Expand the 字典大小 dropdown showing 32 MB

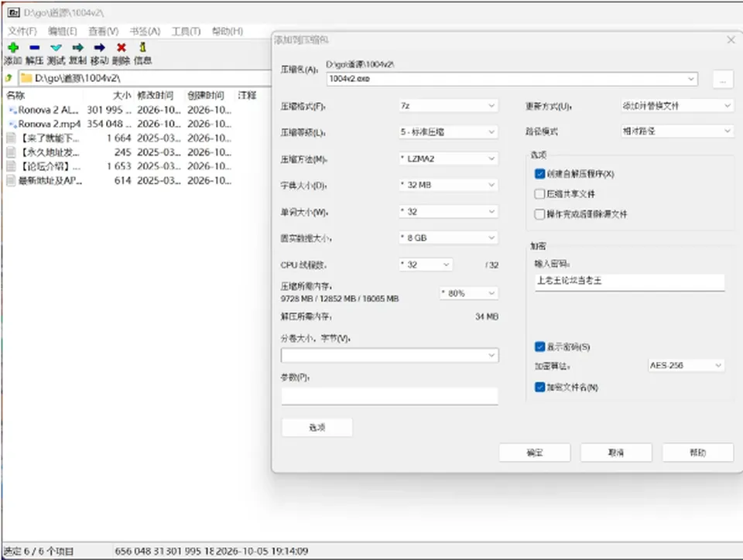[x=448, y=185]
